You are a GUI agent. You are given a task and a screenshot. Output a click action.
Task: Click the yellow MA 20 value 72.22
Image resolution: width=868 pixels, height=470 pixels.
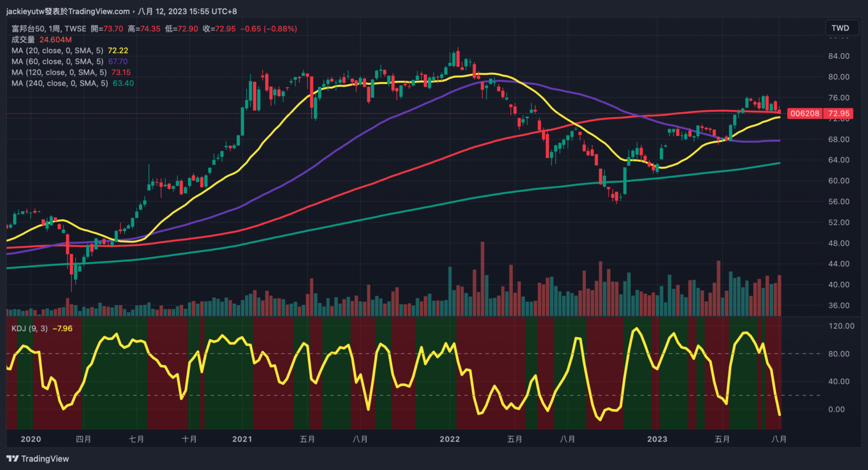(x=118, y=50)
